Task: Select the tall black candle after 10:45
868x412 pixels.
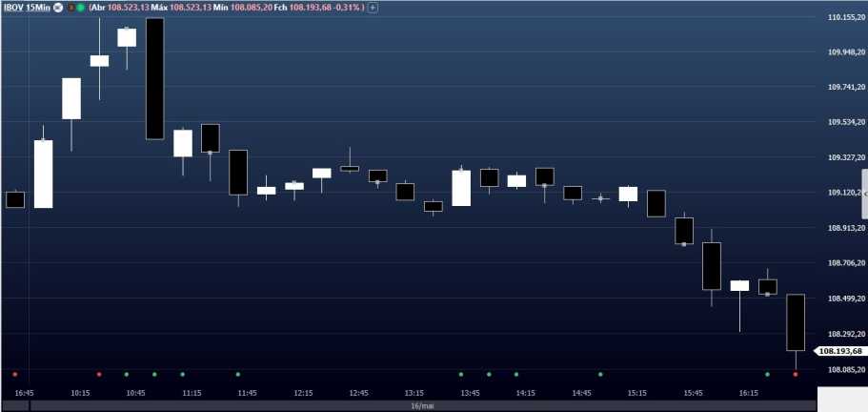Action: point(154,79)
